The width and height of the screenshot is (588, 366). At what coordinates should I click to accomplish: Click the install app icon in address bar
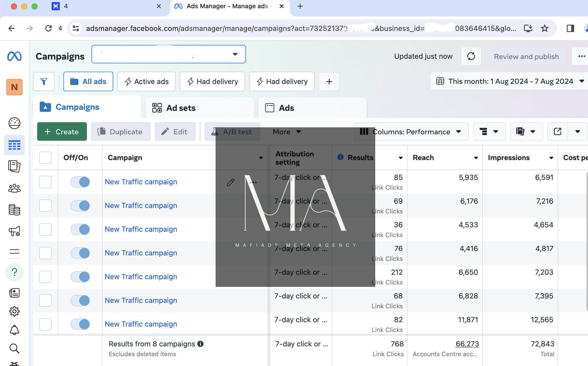click(x=528, y=28)
